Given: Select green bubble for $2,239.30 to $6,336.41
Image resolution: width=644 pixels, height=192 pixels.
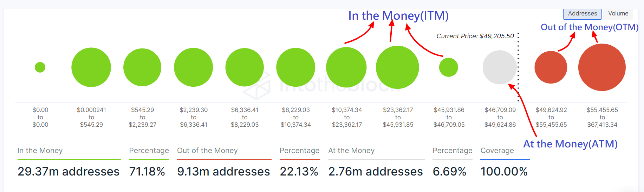Looking at the screenshot, I should pyautogui.click(x=193, y=67).
